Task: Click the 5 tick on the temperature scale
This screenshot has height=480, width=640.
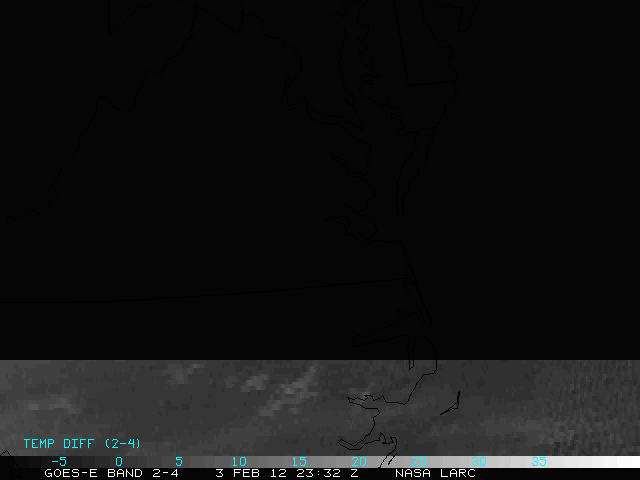Action: (x=178, y=461)
